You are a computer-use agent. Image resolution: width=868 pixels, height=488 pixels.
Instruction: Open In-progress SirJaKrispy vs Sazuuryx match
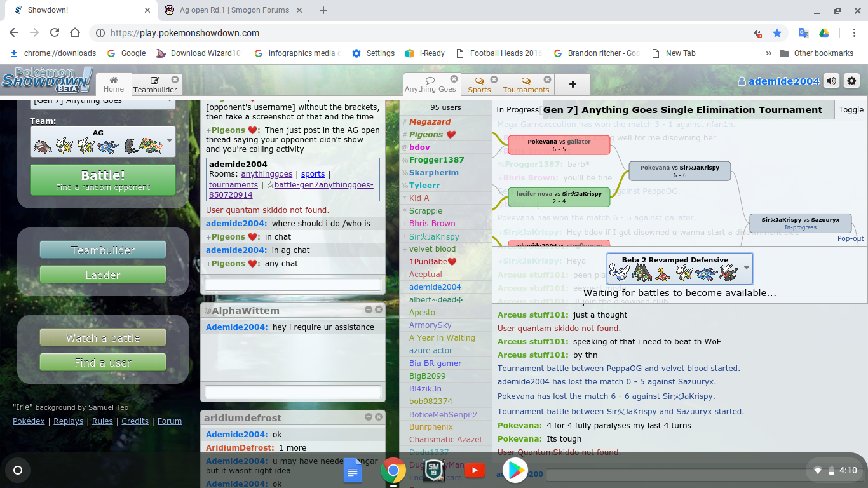click(800, 223)
